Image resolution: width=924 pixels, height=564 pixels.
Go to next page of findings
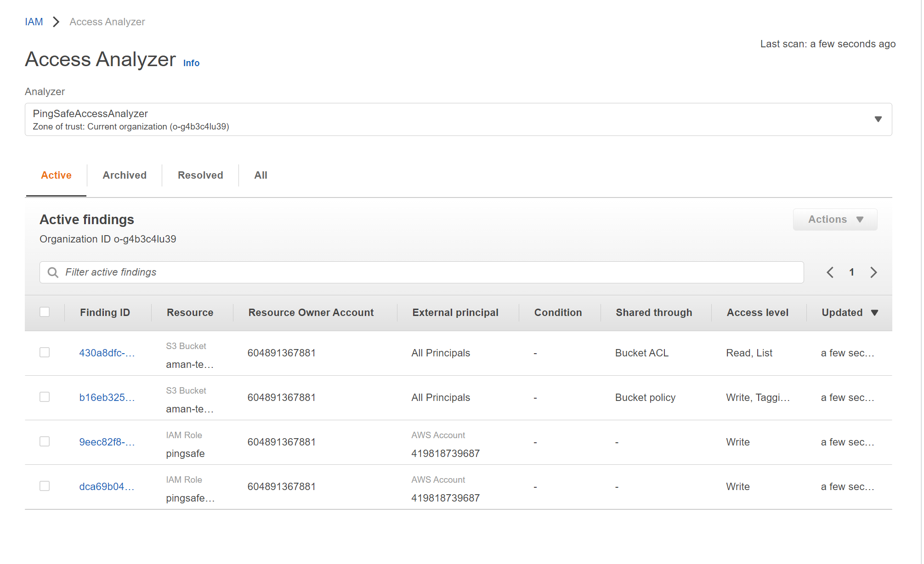click(x=873, y=272)
